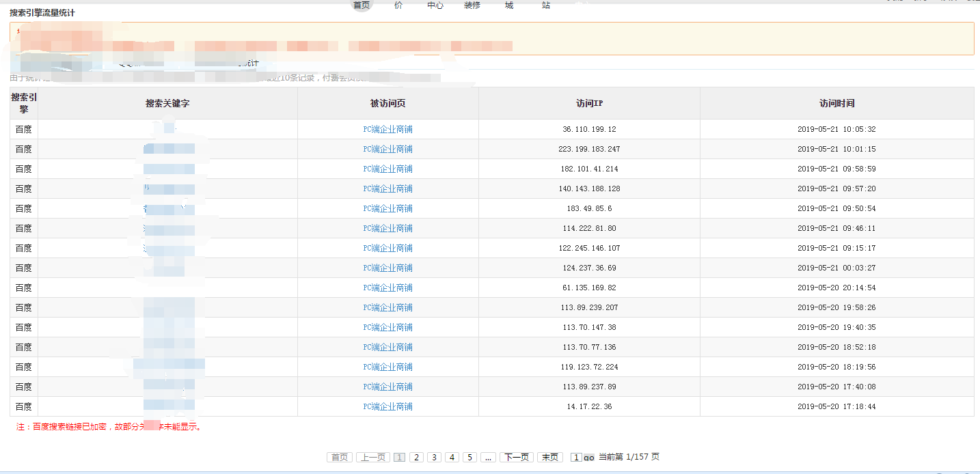980x474 pixels.
Task: Open PC端企业商铺 link for IP 223.199.183.247
Action: (x=387, y=149)
